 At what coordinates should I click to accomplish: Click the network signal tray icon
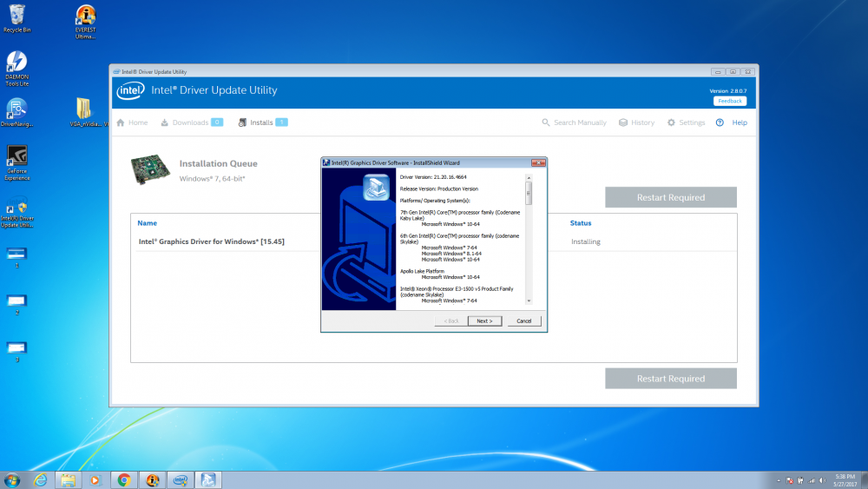tap(812, 480)
